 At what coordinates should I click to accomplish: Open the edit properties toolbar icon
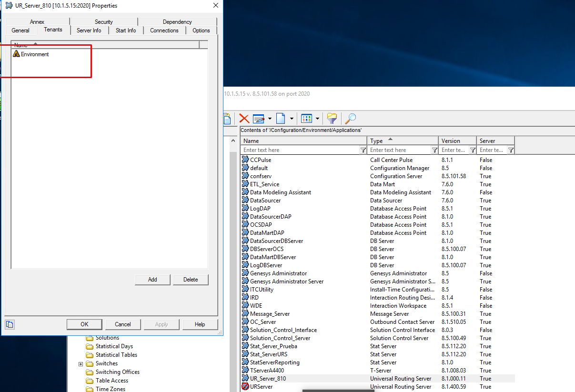[259, 119]
